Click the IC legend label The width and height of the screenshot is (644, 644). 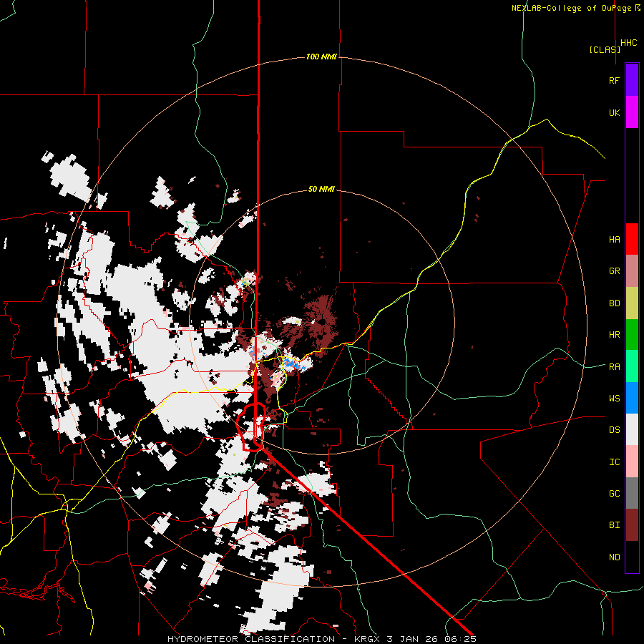click(x=614, y=462)
